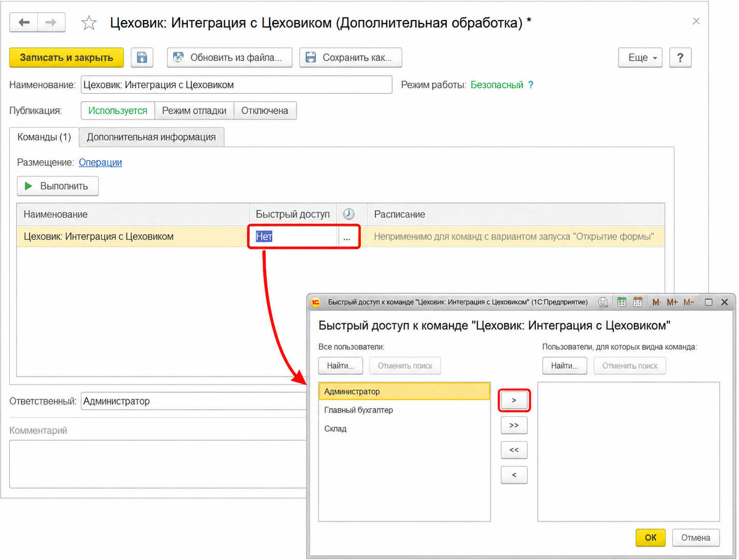Click the empty users-with-access list box
This screenshot has width=739, height=560.
[x=629, y=452]
